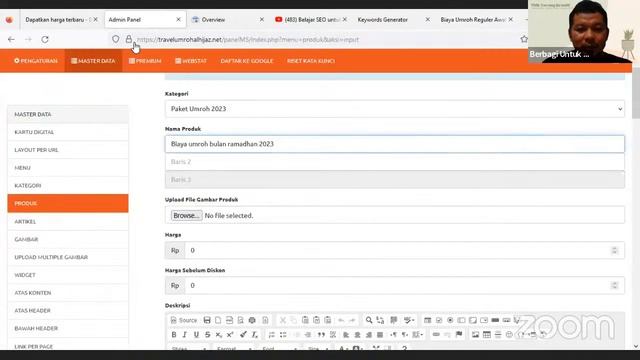The width and height of the screenshot is (640, 360).
Task: Insert a horizontal line in editor
Action: click(498, 335)
